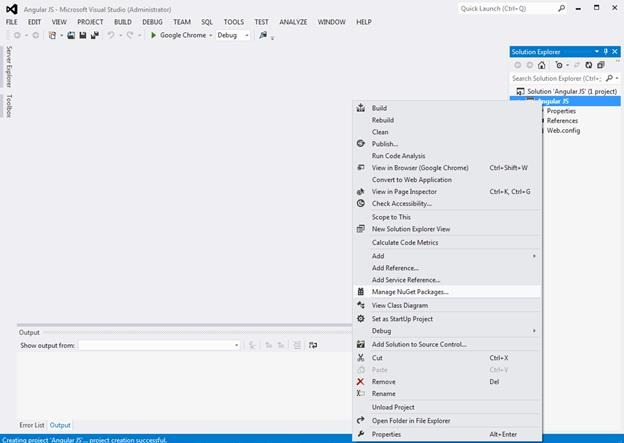Click the Open File toolbar icon

[71, 35]
